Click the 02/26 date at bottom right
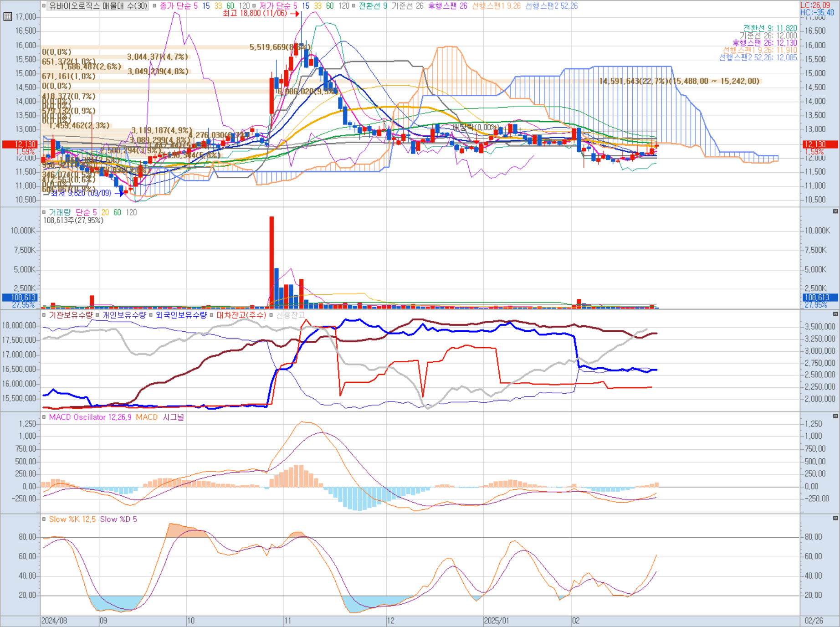The height and width of the screenshot is (627, 840). (814, 621)
